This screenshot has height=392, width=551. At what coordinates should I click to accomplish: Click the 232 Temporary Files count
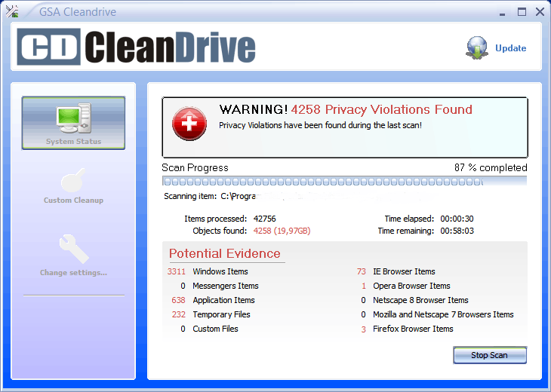179,314
